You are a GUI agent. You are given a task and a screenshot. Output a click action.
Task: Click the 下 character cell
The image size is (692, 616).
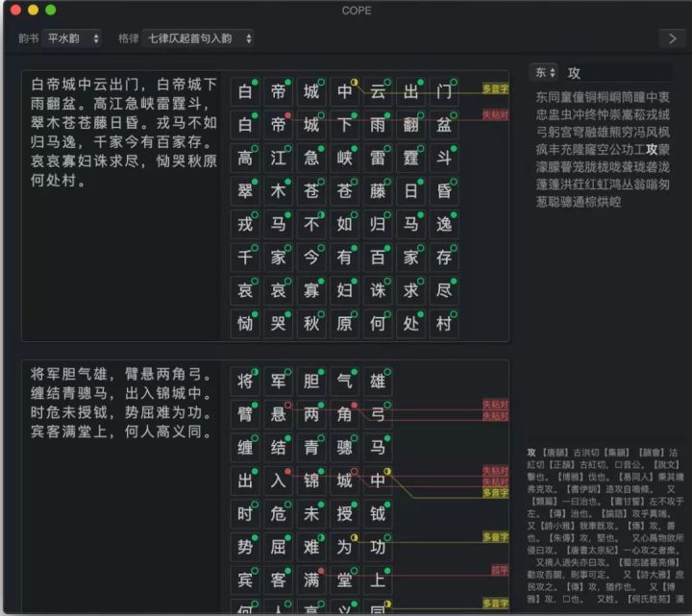(345, 125)
